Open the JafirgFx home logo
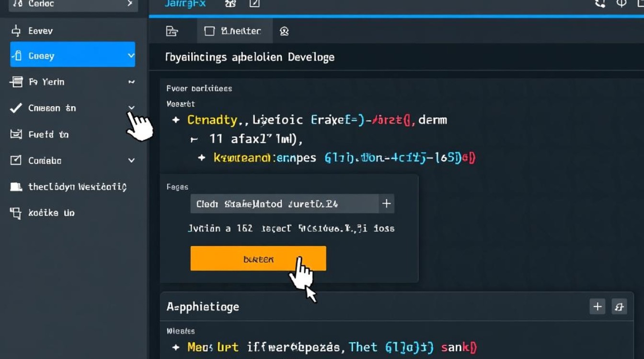Image resolution: width=644 pixels, height=359 pixels. pos(185,3)
